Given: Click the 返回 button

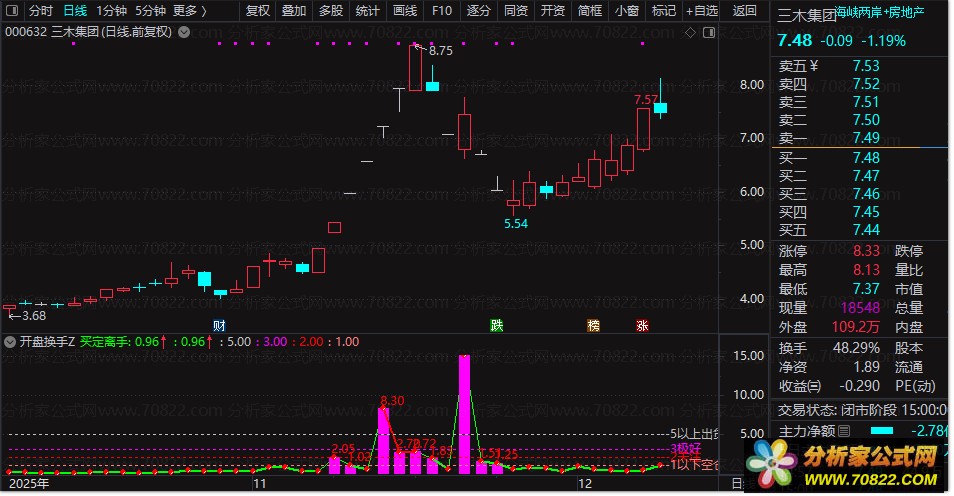Looking at the screenshot, I should pyautogui.click(x=744, y=11).
